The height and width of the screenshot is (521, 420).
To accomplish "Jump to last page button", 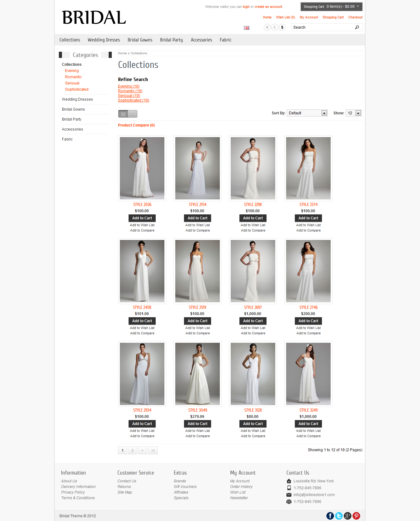I will tap(153, 451).
